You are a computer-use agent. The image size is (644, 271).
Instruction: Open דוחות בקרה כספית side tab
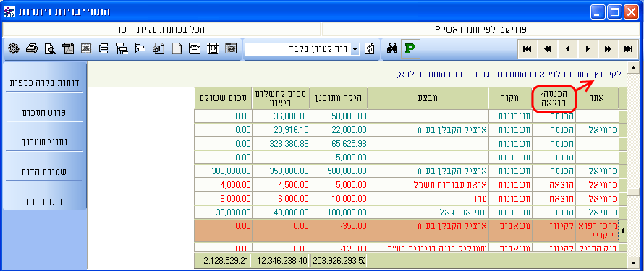click(44, 82)
